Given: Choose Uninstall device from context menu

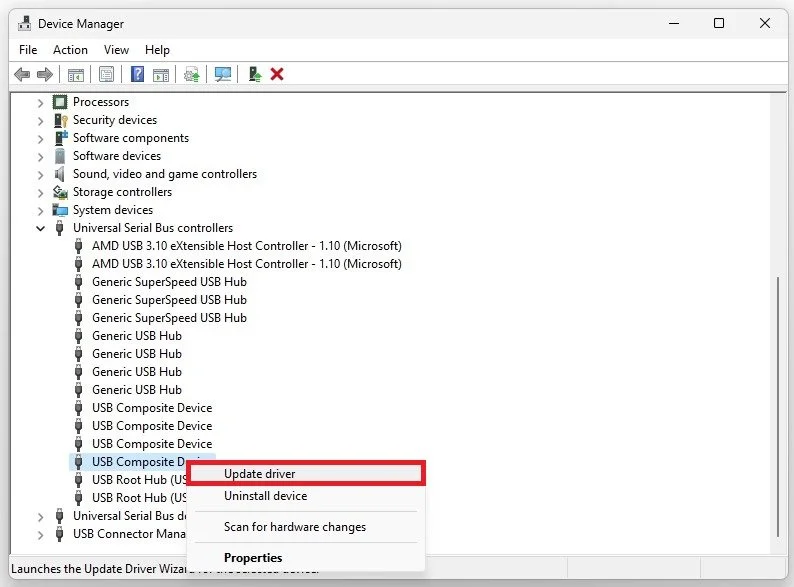Looking at the screenshot, I should [306, 496].
